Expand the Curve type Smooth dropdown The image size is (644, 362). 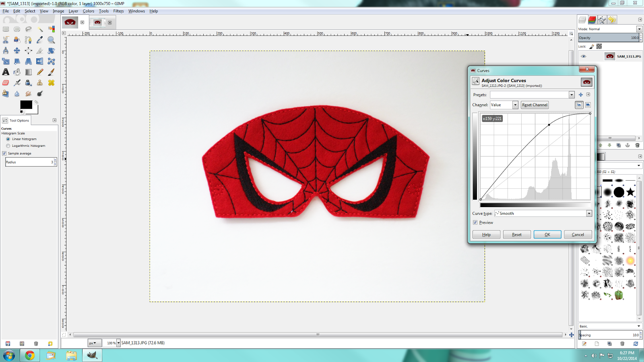pyautogui.click(x=589, y=214)
